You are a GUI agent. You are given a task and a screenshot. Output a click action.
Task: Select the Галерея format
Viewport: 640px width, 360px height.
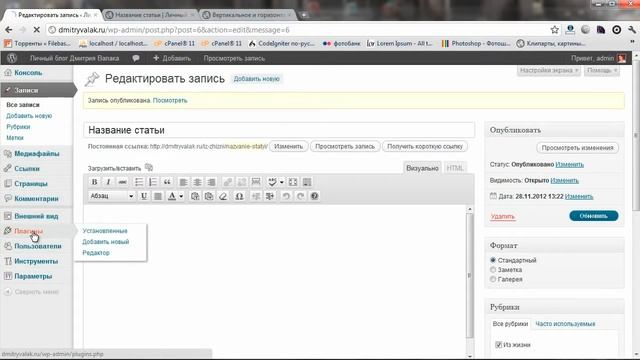493,279
